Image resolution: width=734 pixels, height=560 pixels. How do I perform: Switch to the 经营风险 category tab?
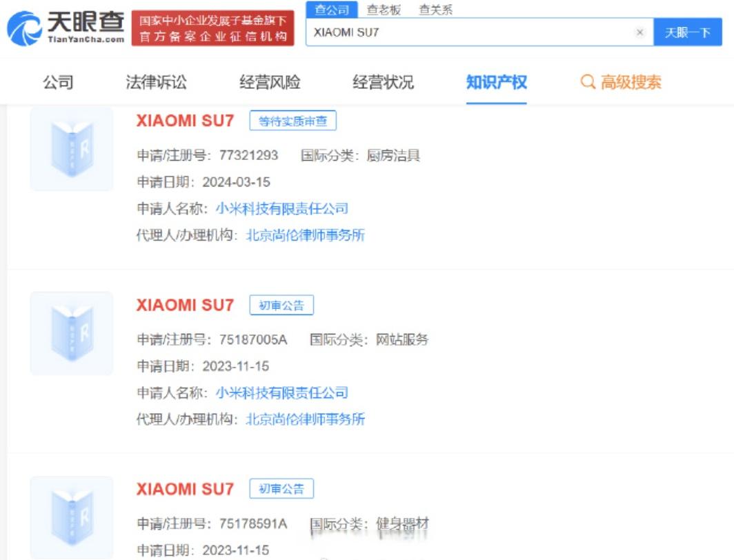[270, 82]
